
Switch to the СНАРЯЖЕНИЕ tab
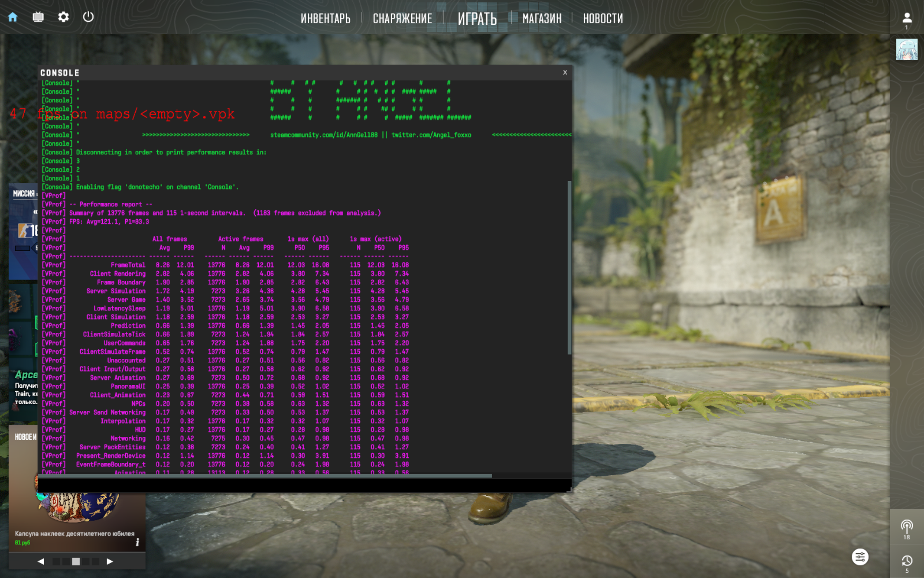point(402,19)
